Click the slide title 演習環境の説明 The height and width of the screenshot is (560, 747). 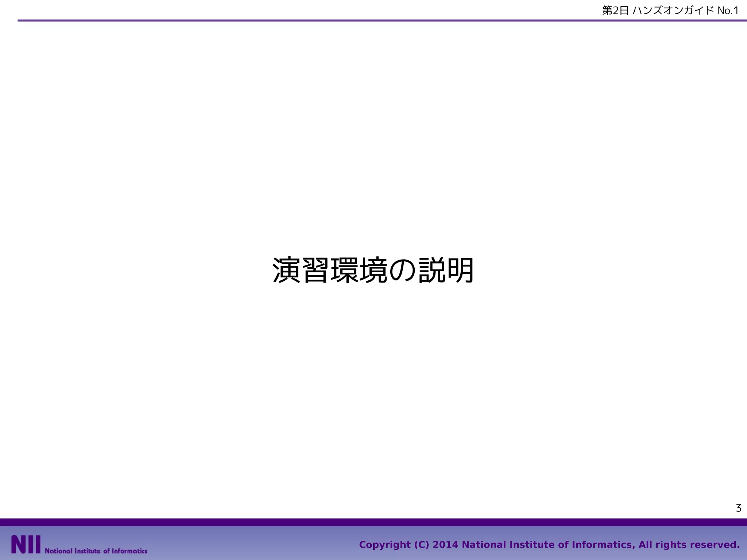pos(373,271)
